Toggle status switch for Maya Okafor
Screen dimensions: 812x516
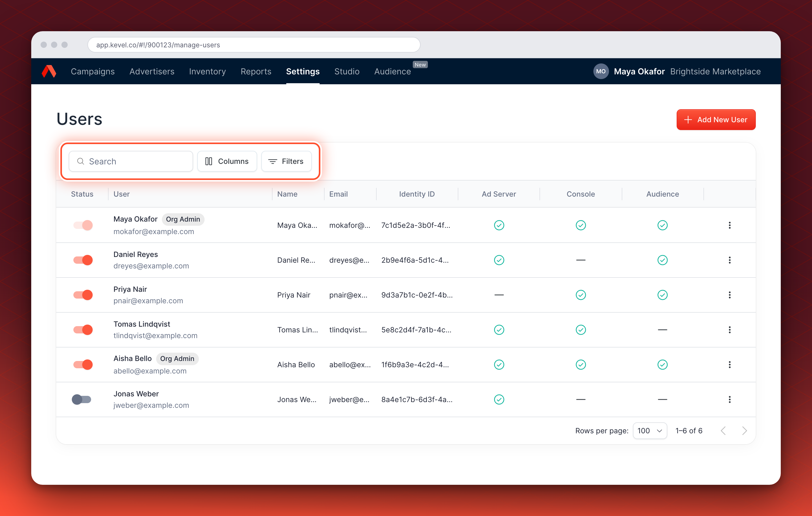pyautogui.click(x=83, y=225)
